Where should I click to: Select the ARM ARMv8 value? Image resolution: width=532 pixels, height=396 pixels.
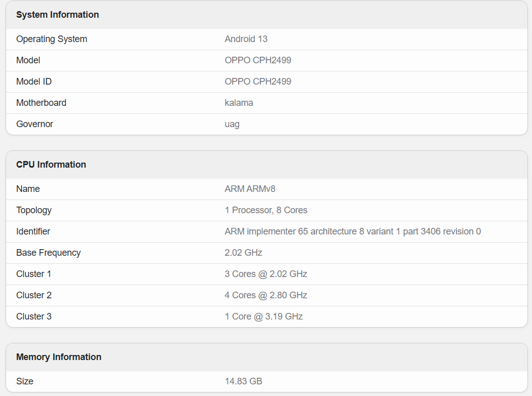pyautogui.click(x=250, y=189)
